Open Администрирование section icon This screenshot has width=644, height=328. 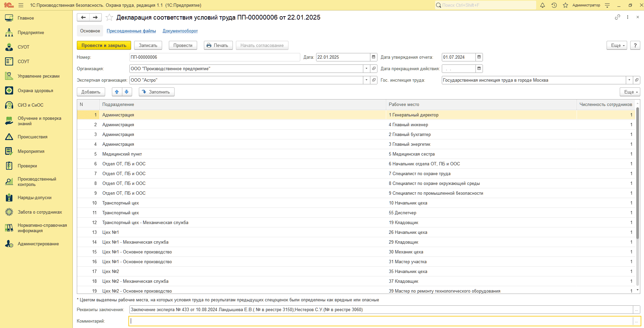pos(9,244)
